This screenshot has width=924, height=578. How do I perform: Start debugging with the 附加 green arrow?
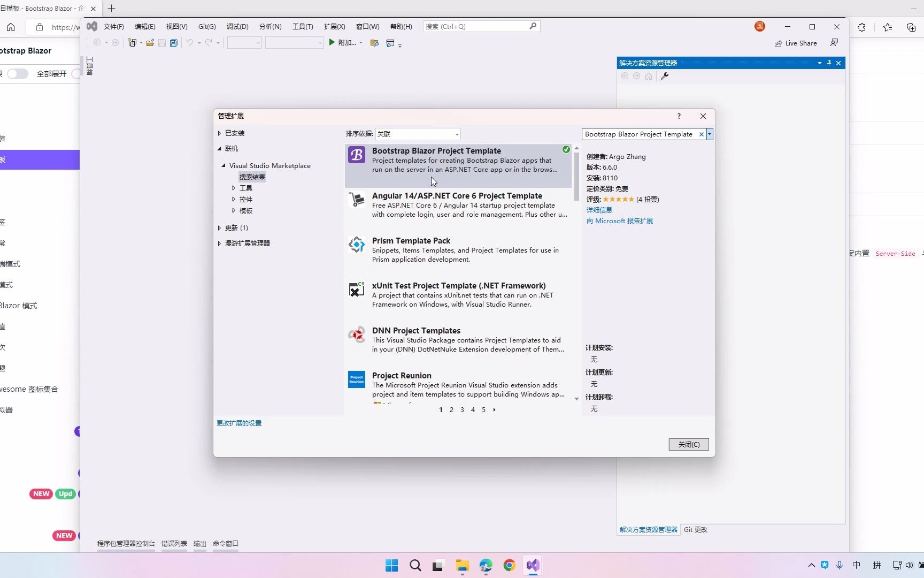pos(333,43)
